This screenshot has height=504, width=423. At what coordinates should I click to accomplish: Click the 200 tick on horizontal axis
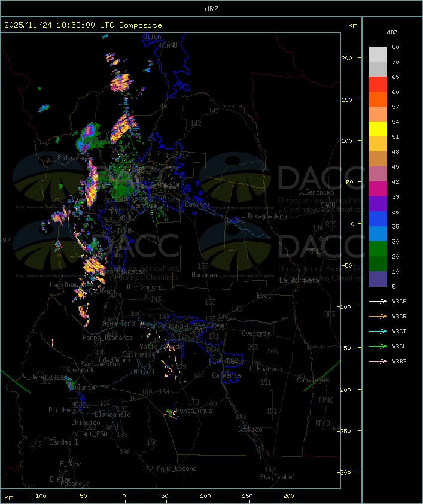288,496
